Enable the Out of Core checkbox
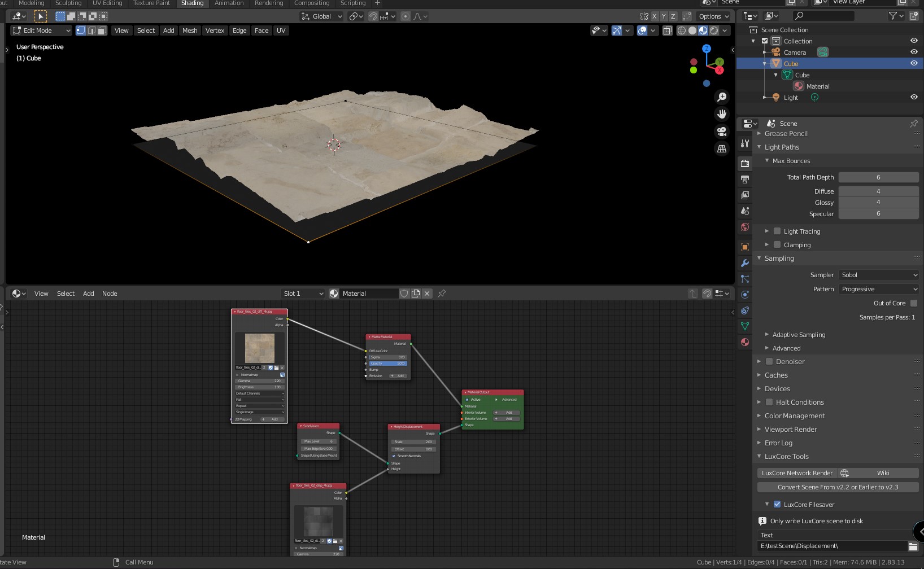The width and height of the screenshot is (924, 569). pos(914,303)
